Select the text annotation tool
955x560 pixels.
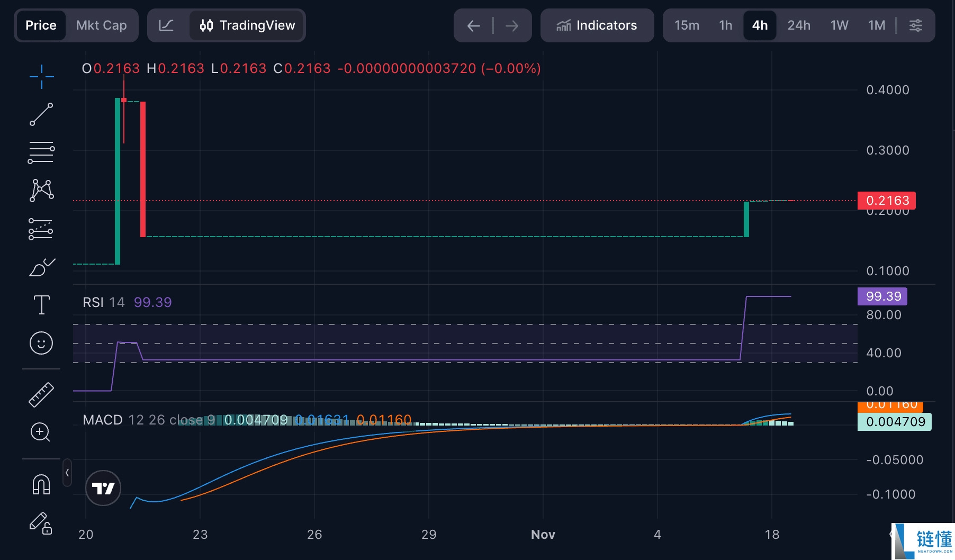coord(41,305)
